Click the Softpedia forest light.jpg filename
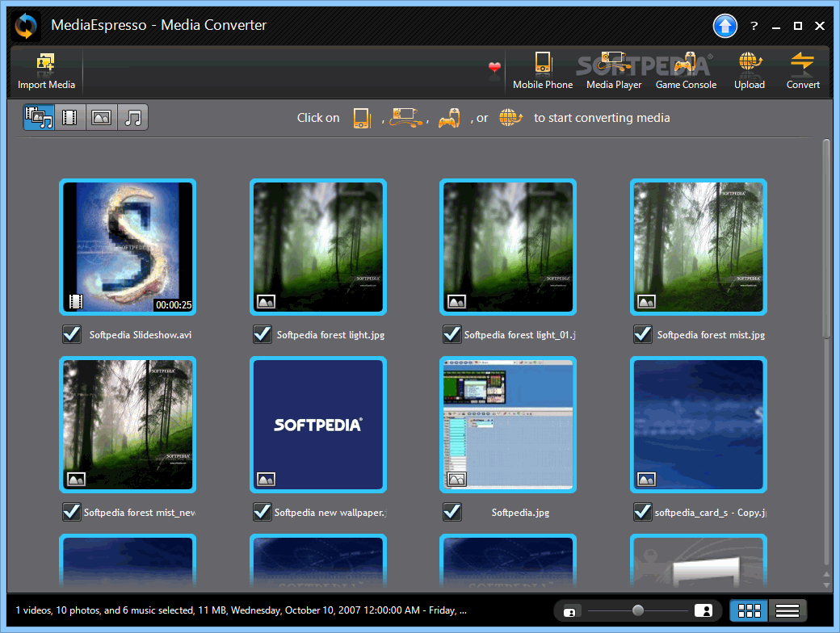840x633 pixels. [x=330, y=335]
